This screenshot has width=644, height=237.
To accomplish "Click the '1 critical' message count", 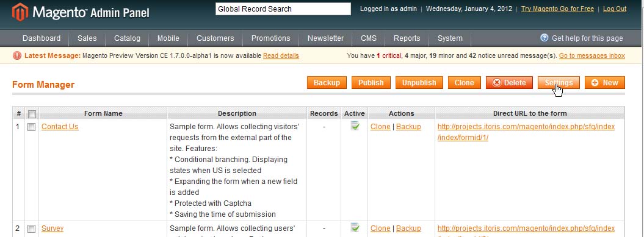I will (x=389, y=55).
